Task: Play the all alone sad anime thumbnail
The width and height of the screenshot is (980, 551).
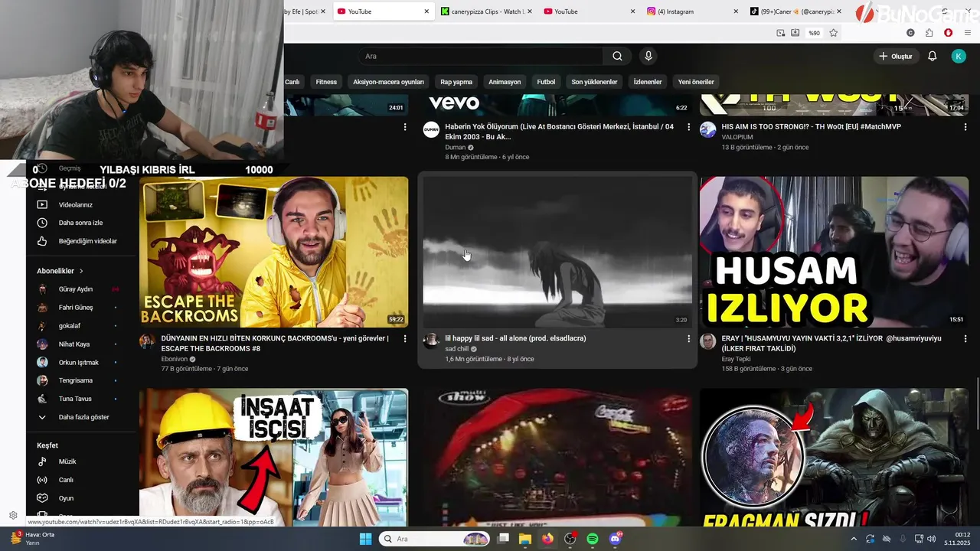Action: point(557,252)
